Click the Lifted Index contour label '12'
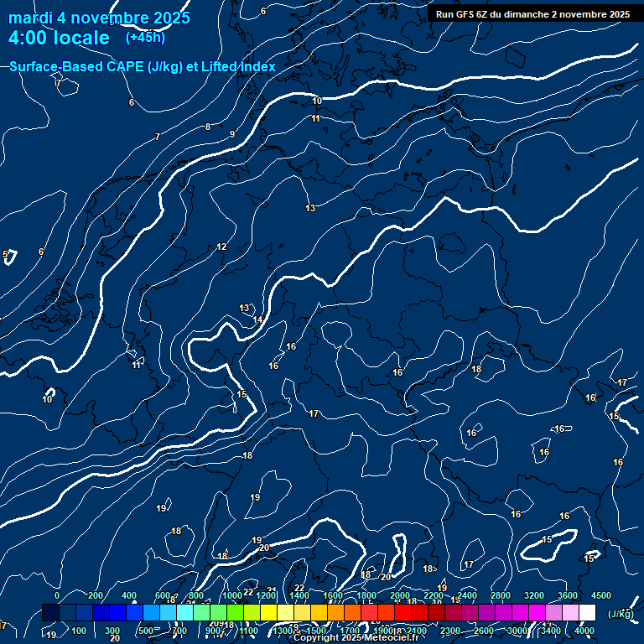Screen dimensions: 644x644 point(221,247)
